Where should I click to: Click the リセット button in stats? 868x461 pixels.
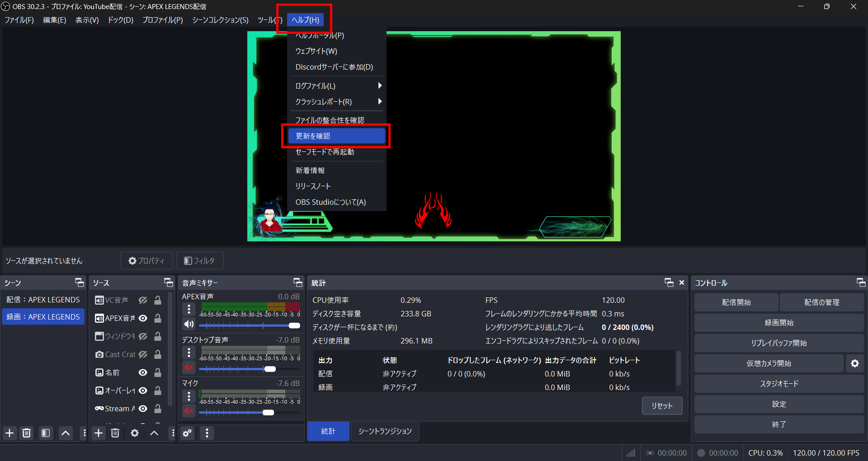[662, 406]
